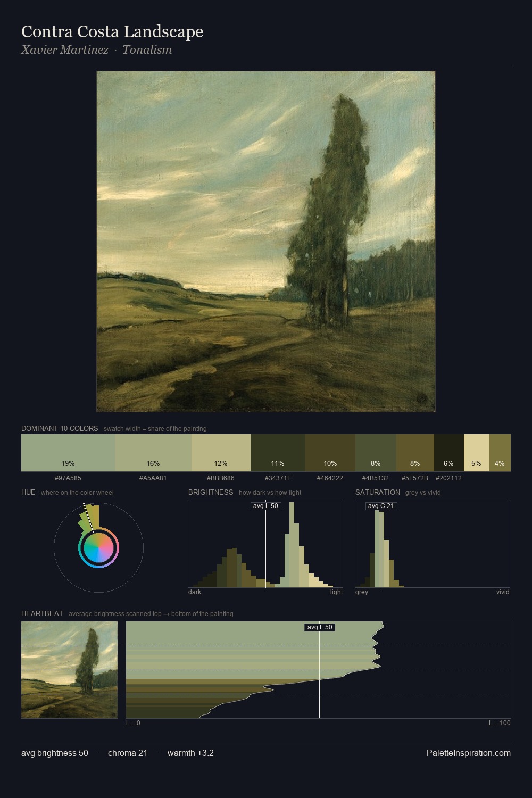Click the brightness histogram chart

pos(265,544)
